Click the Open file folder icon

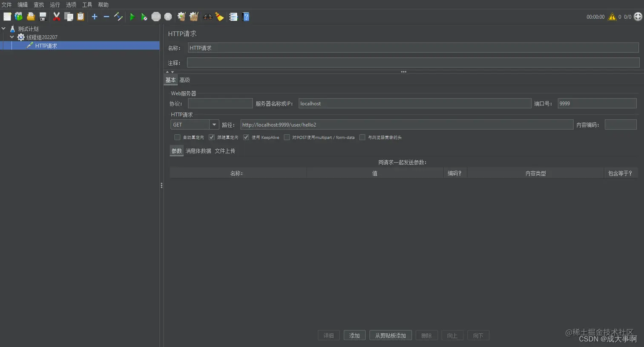point(31,17)
